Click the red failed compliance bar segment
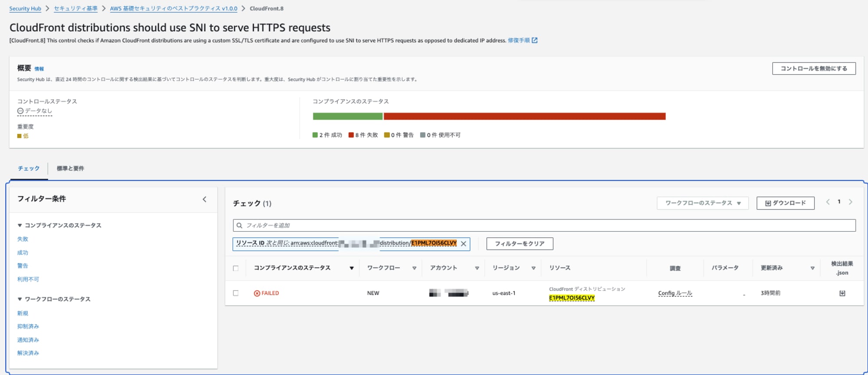The height and width of the screenshot is (375, 868). tap(524, 116)
